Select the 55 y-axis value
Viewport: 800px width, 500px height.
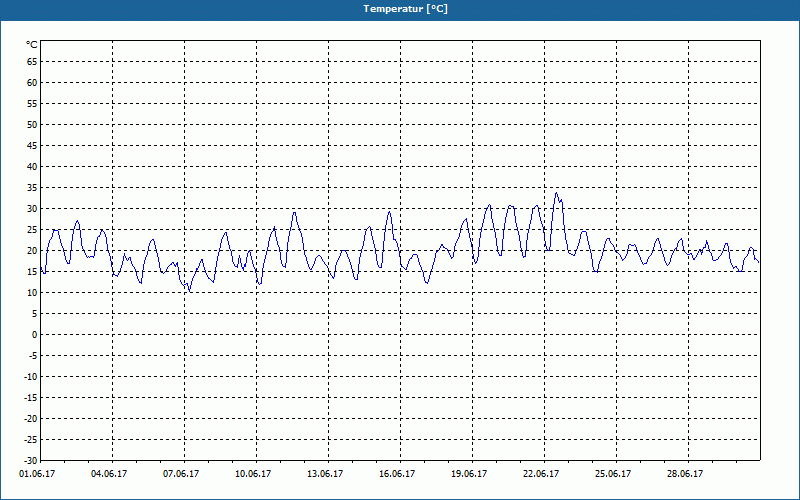tap(32, 104)
